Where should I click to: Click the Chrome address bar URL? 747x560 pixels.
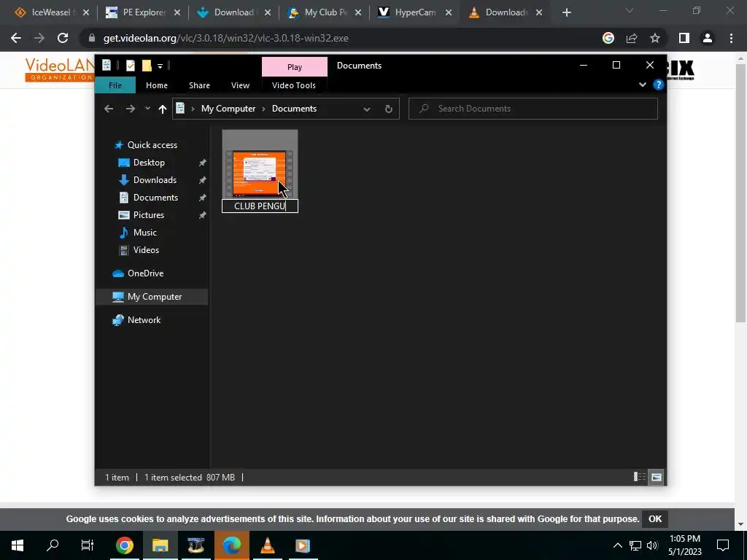[x=226, y=38]
